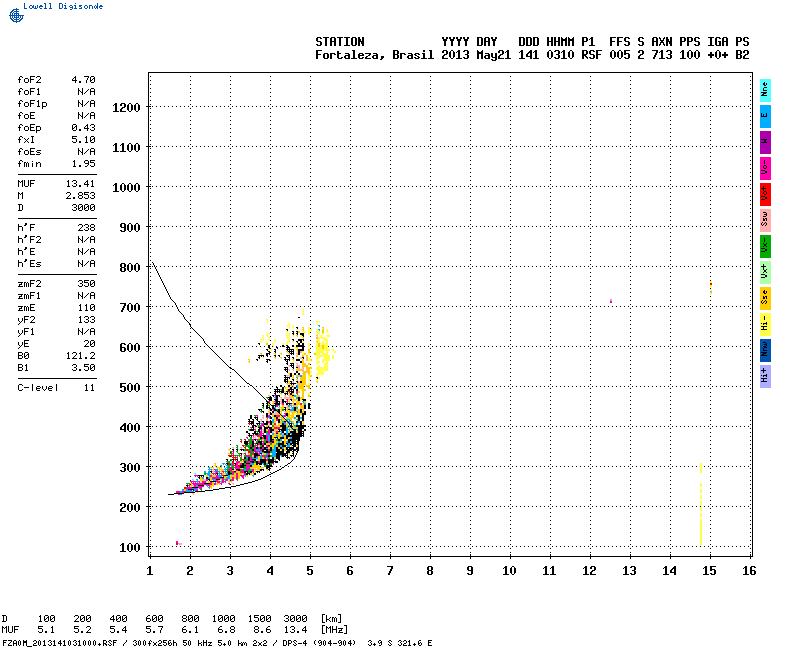The width and height of the screenshot is (800, 650).
Task: Click the B0 value 121.2
Action: (80, 356)
